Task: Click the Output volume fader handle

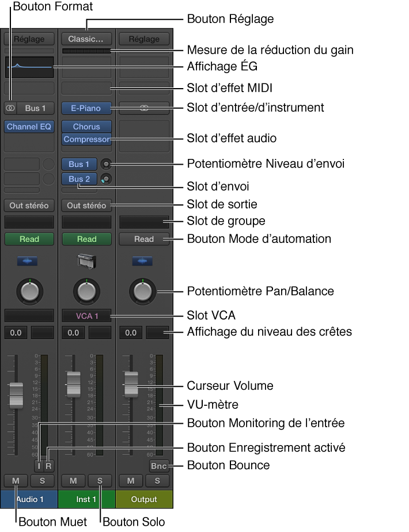Action: pos(131,385)
